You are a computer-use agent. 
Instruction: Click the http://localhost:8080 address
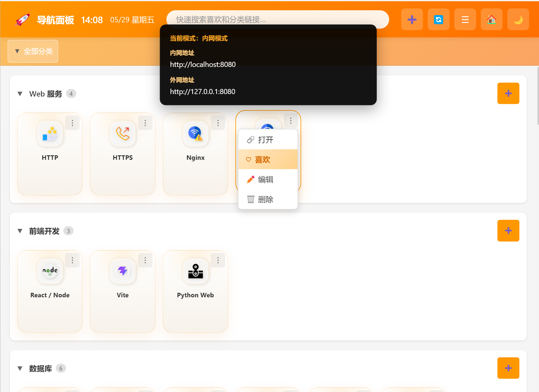(x=203, y=65)
